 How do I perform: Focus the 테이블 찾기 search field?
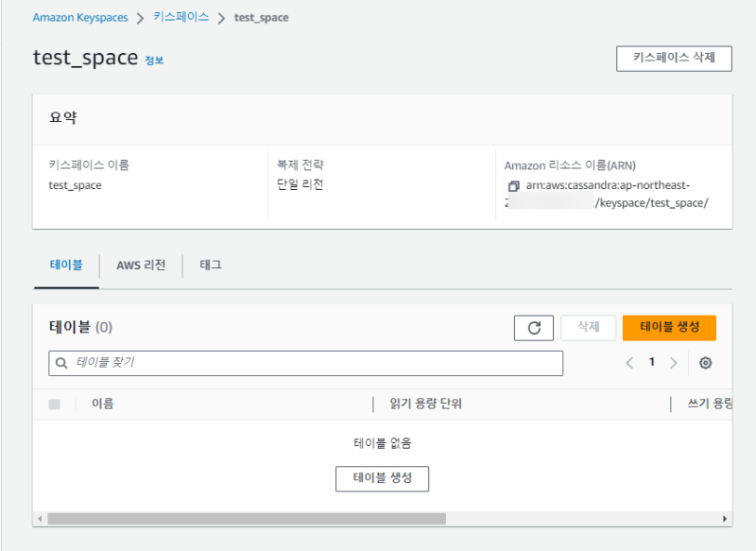[x=312, y=363]
